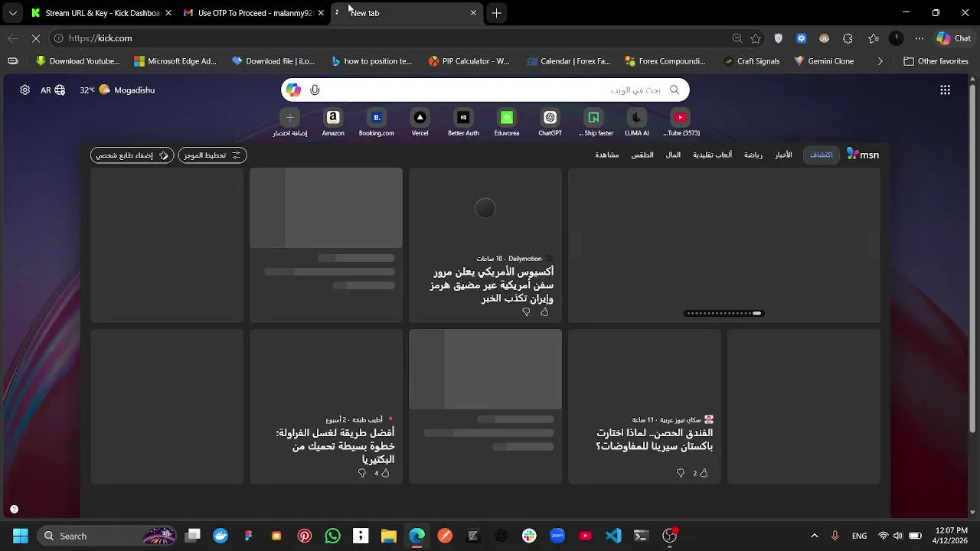Open the Eduvorea shortcut tile
Viewport: 980px width, 551px height.
coord(506,122)
